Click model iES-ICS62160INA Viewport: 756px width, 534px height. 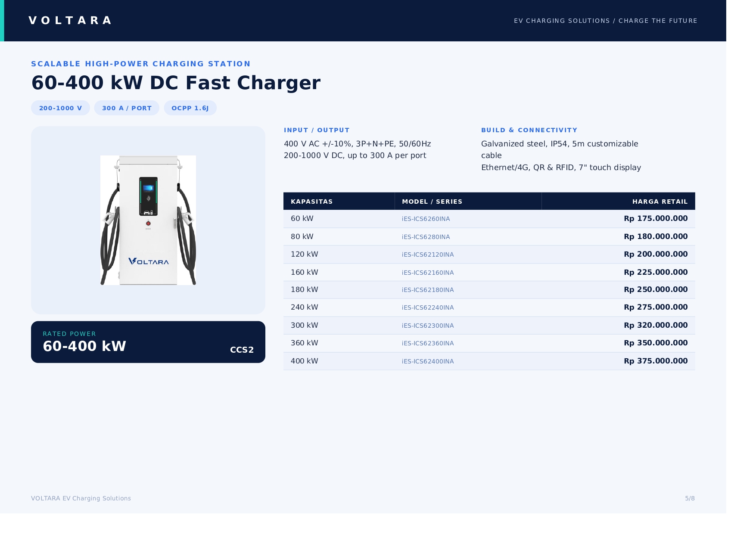point(428,273)
